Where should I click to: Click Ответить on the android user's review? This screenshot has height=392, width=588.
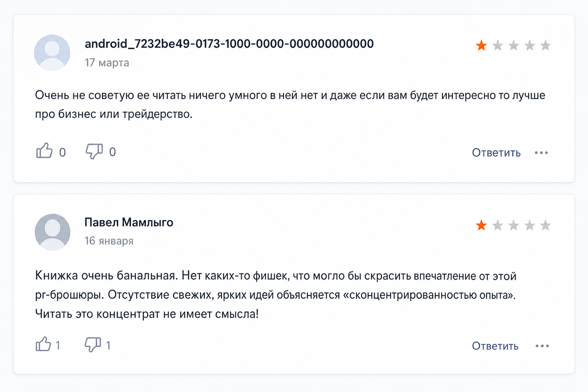coord(496,153)
